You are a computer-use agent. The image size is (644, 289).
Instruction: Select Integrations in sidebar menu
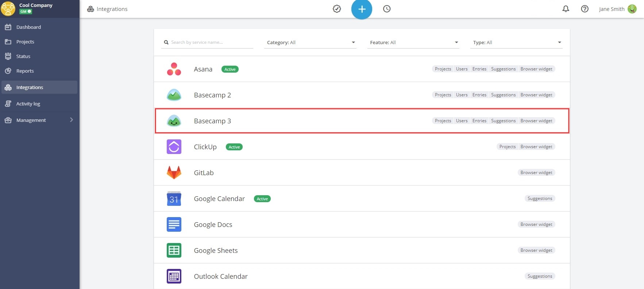pos(39,87)
